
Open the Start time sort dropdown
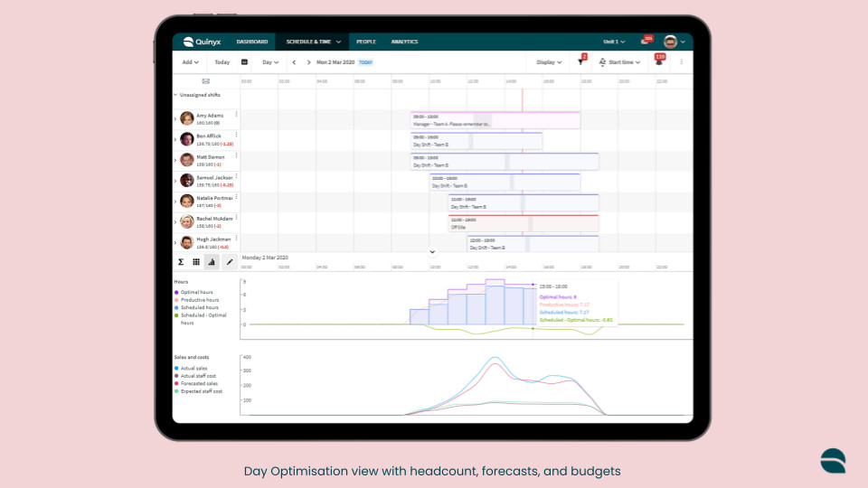click(x=619, y=62)
